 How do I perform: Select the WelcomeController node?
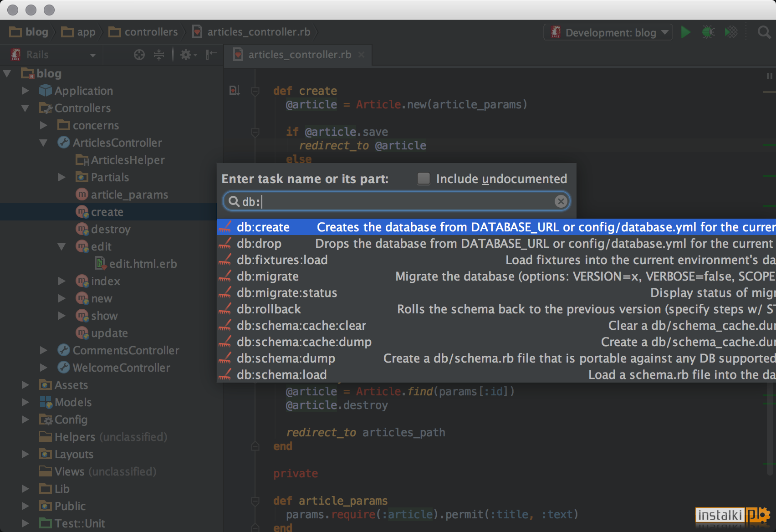tap(121, 368)
